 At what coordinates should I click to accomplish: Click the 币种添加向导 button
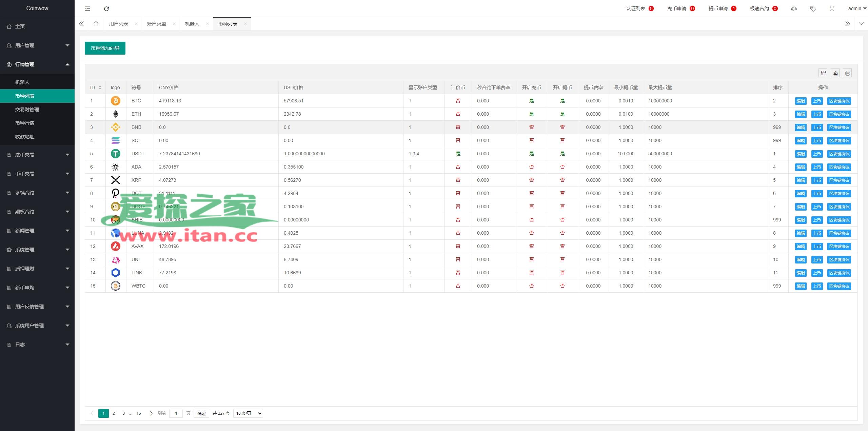105,48
